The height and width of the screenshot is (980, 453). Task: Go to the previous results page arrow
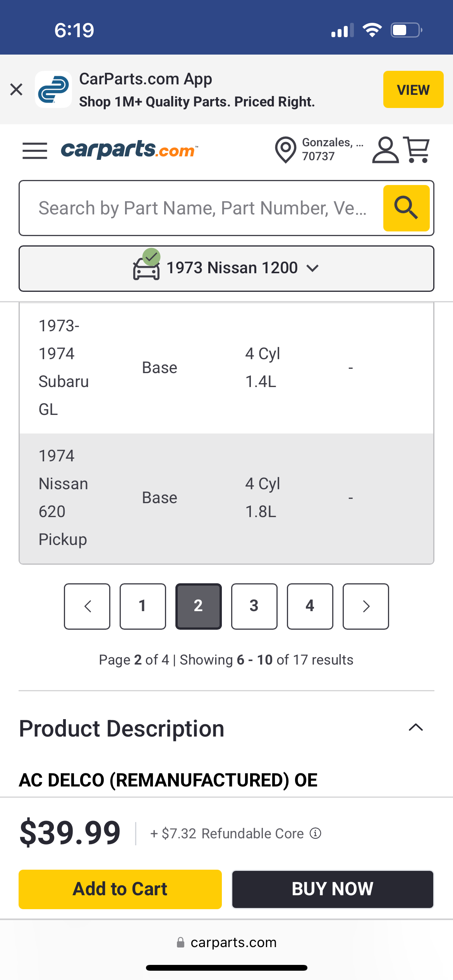pyautogui.click(x=87, y=606)
